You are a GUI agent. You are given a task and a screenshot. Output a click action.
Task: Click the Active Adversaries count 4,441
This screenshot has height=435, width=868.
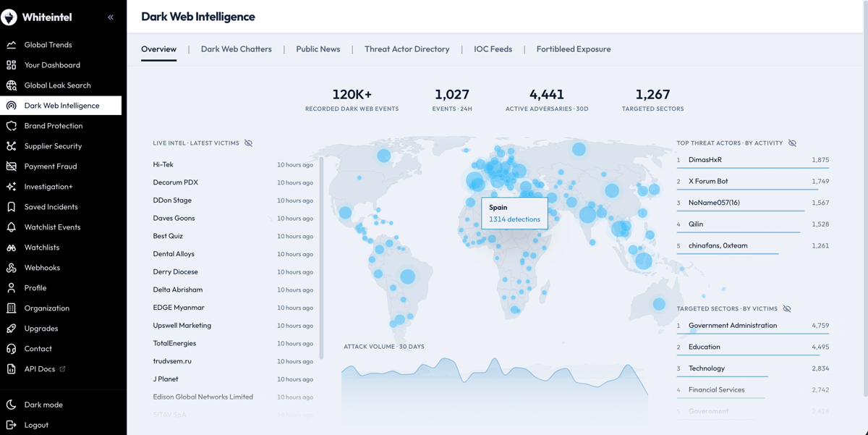pyautogui.click(x=547, y=94)
